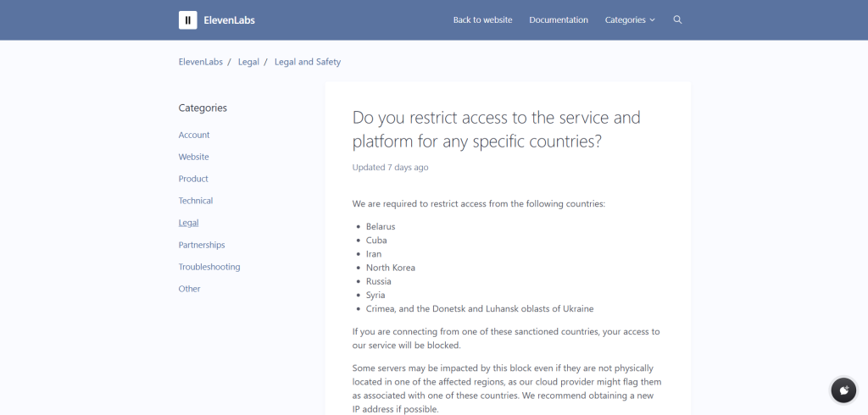Image resolution: width=868 pixels, height=415 pixels.
Task: Click the article title heading
Action: [x=496, y=129]
